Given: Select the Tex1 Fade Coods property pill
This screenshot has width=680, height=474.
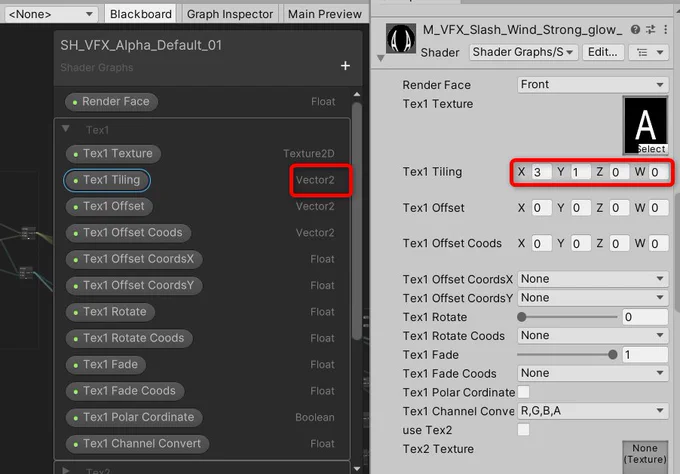Looking at the screenshot, I should point(125,391).
